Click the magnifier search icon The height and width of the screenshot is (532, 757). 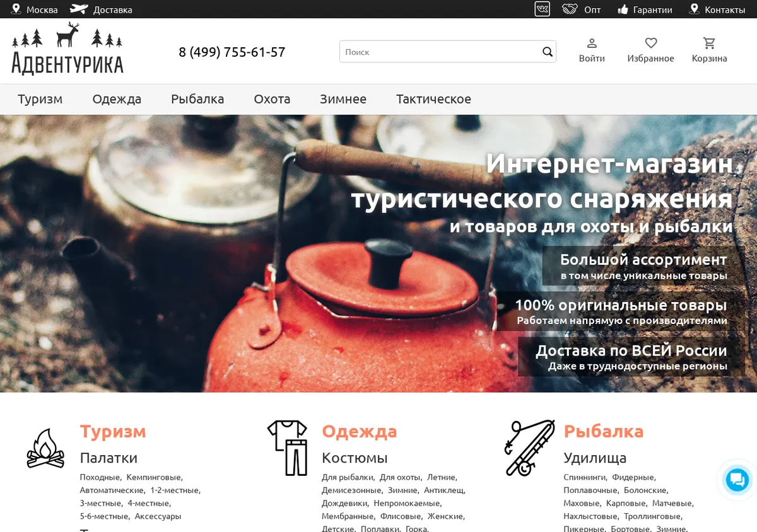pos(548,52)
